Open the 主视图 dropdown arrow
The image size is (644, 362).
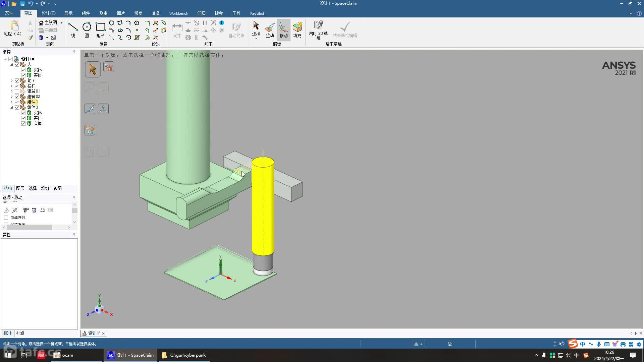(61, 23)
